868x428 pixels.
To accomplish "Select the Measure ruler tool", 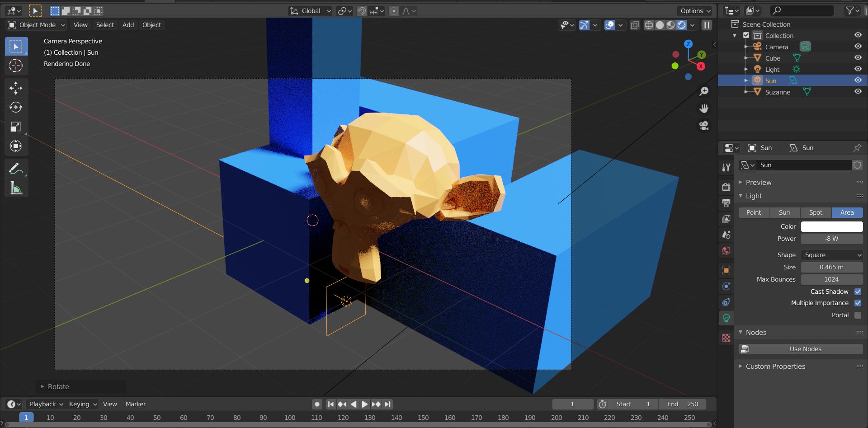I will point(16,188).
